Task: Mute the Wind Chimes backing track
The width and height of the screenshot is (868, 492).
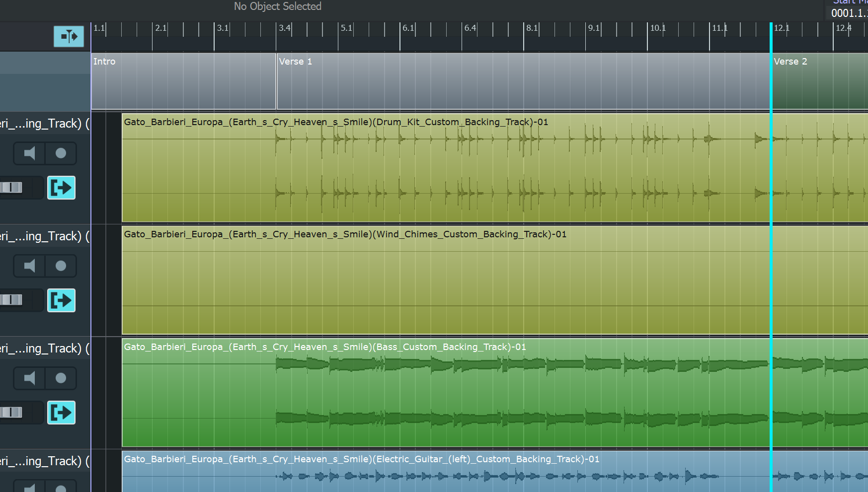Action: [x=29, y=266]
